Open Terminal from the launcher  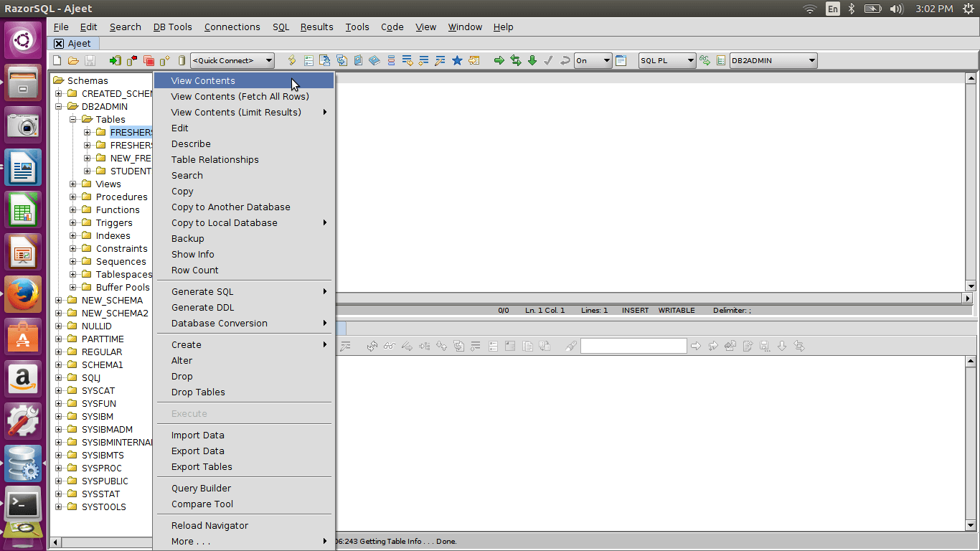click(24, 506)
